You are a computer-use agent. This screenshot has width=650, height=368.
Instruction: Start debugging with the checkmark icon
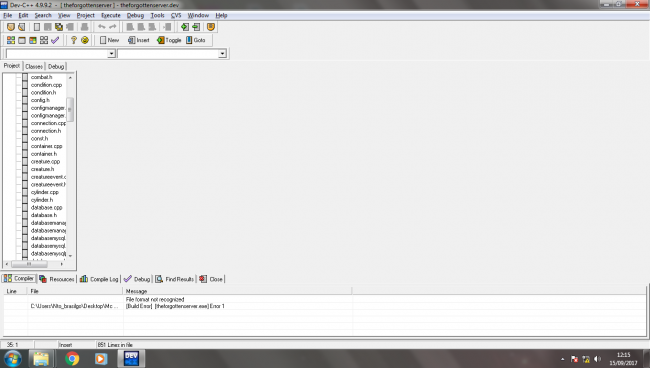click(x=55, y=40)
